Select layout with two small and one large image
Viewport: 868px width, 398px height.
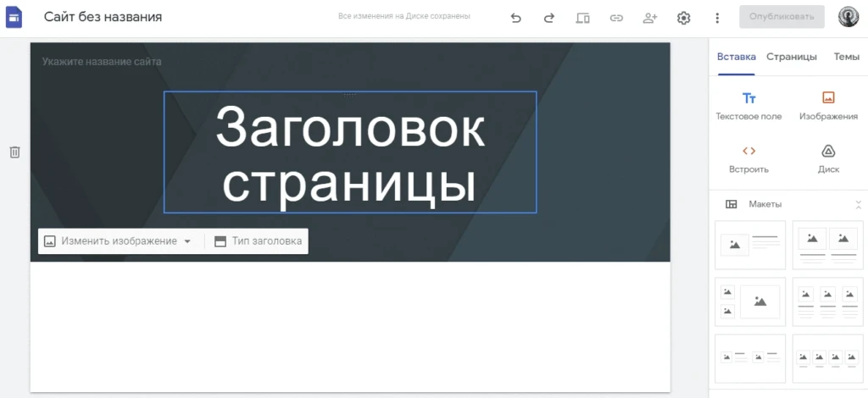[x=750, y=301]
